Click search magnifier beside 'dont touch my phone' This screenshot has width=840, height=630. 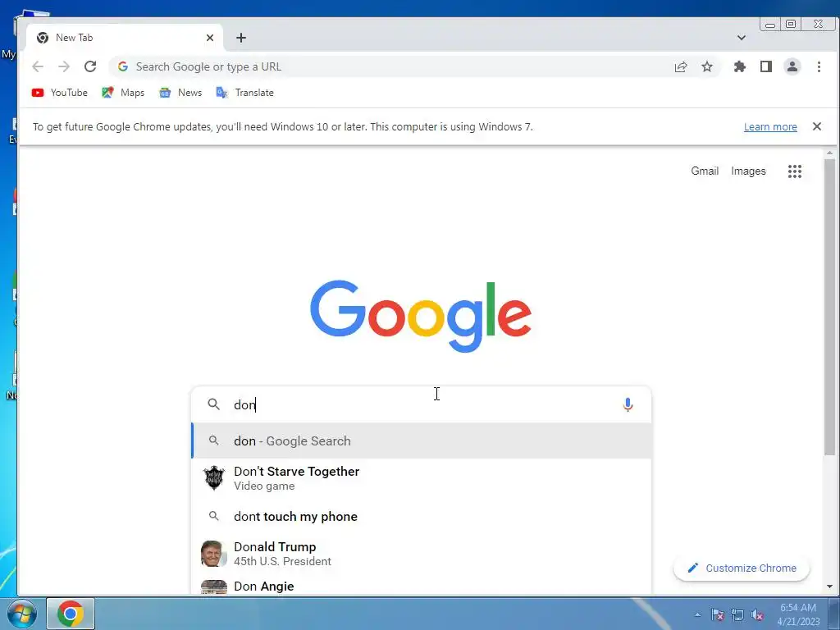click(x=214, y=516)
